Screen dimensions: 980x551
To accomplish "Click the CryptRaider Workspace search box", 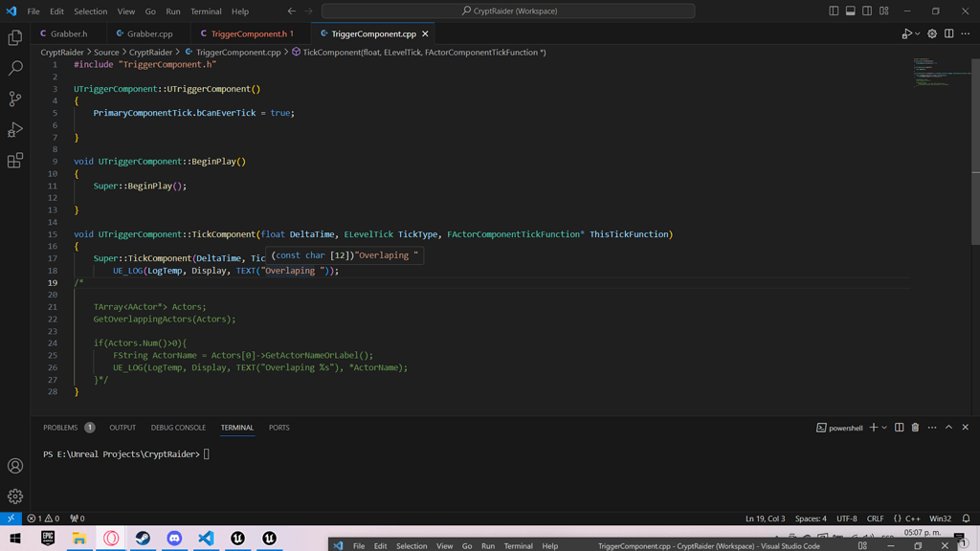I will (x=508, y=11).
